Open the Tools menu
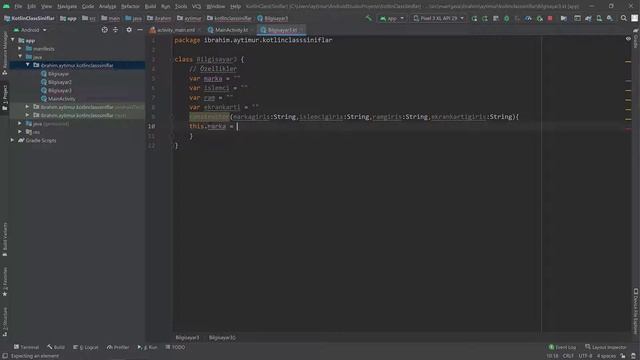 click(181, 6)
